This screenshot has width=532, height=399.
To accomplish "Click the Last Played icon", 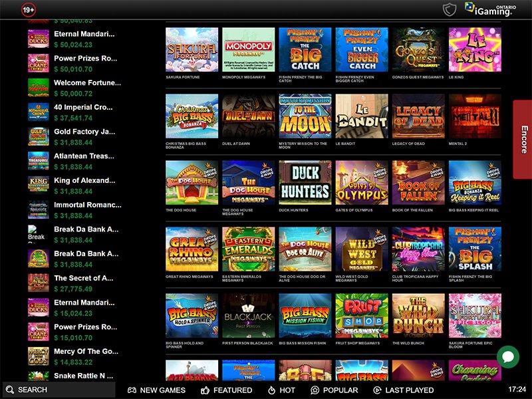I will pos(377,390).
